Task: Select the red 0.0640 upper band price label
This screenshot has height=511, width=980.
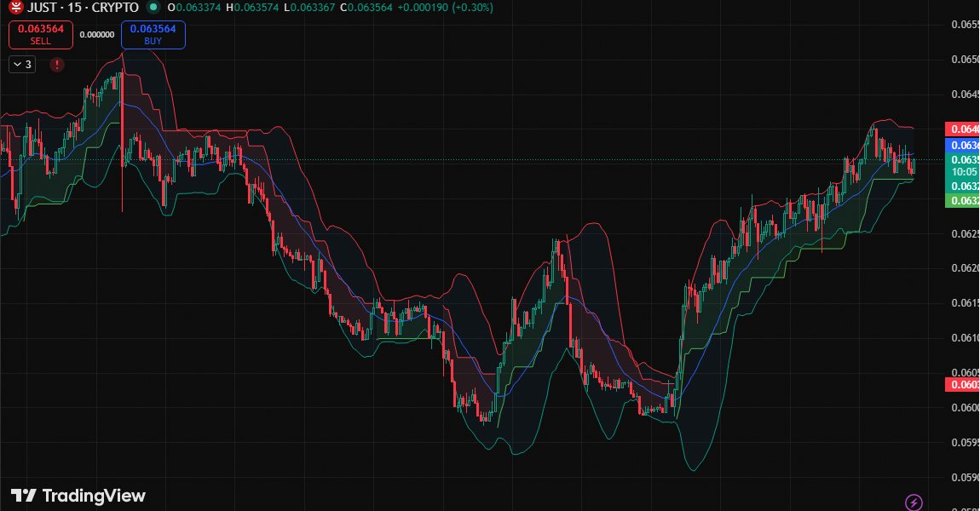Action: [962, 129]
